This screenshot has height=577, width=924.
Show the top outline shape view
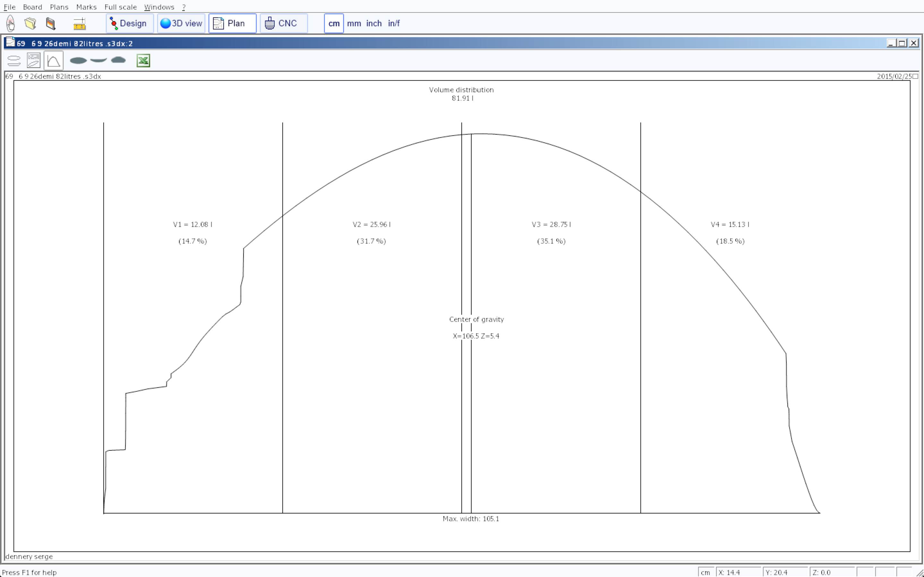pos(78,60)
